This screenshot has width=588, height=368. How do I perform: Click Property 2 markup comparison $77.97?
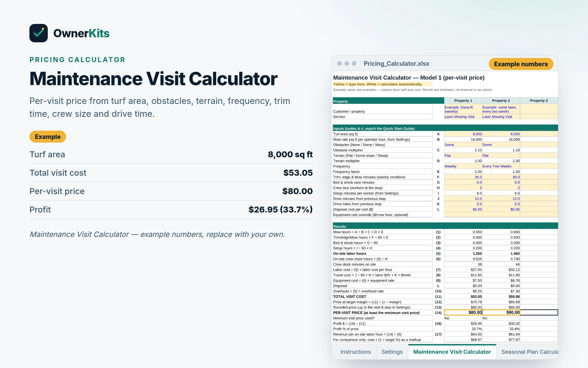tap(501, 339)
